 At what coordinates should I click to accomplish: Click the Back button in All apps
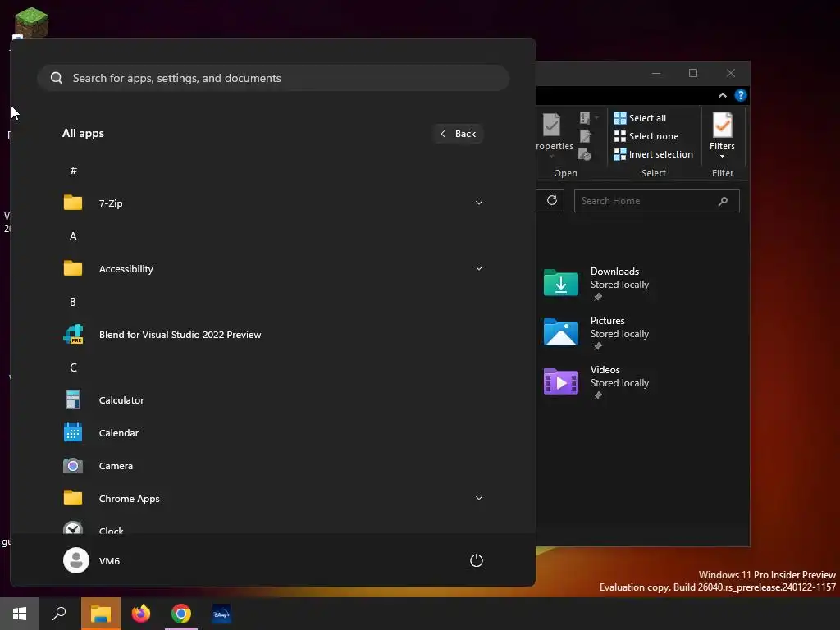pos(459,134)
